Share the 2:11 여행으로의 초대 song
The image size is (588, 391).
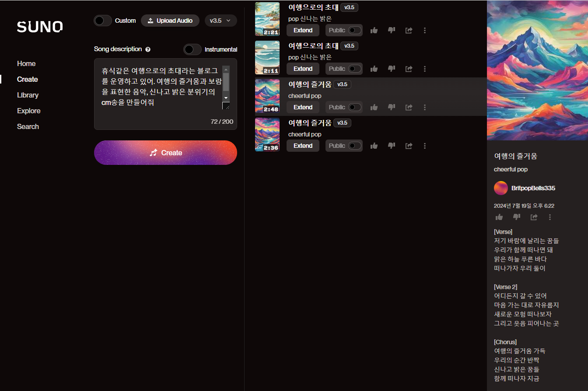[x=409, y=69]
